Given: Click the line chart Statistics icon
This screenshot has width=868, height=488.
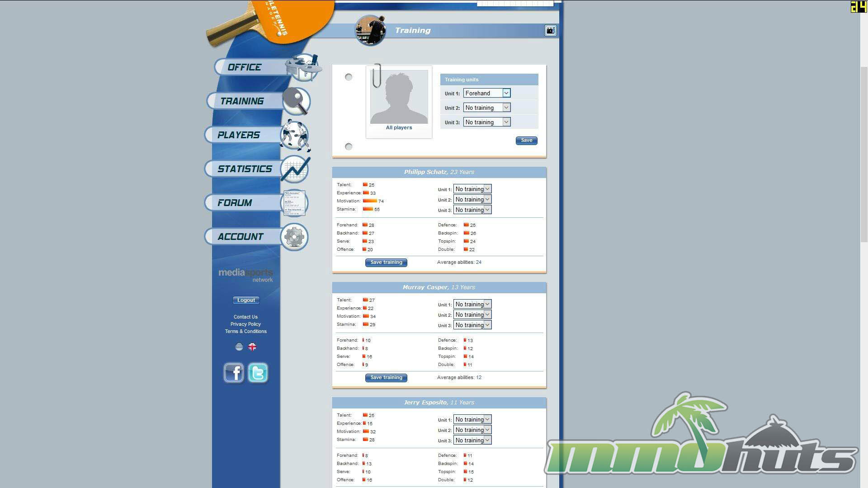Looking at the screenshot, I should (x=295, y=169).
